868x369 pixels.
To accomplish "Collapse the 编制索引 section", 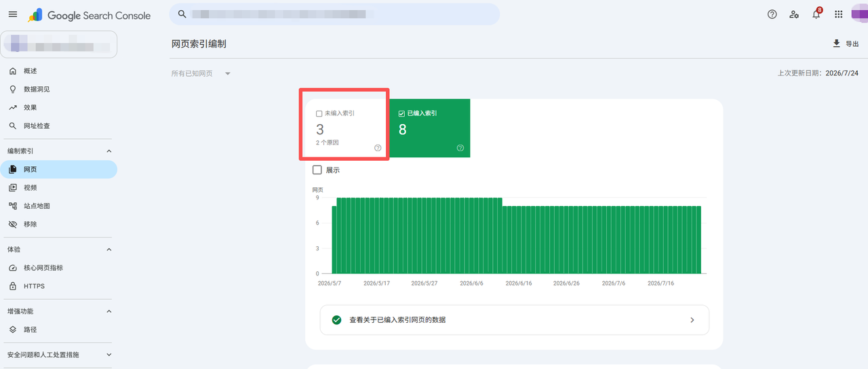I will click(109, 151).
